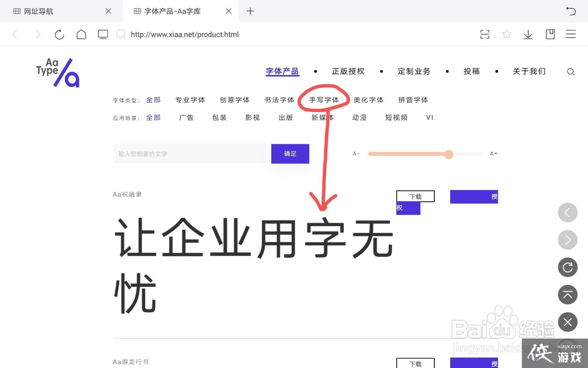Filter scenario by 广告
The image size is (588, 368).
click(186, 118)
